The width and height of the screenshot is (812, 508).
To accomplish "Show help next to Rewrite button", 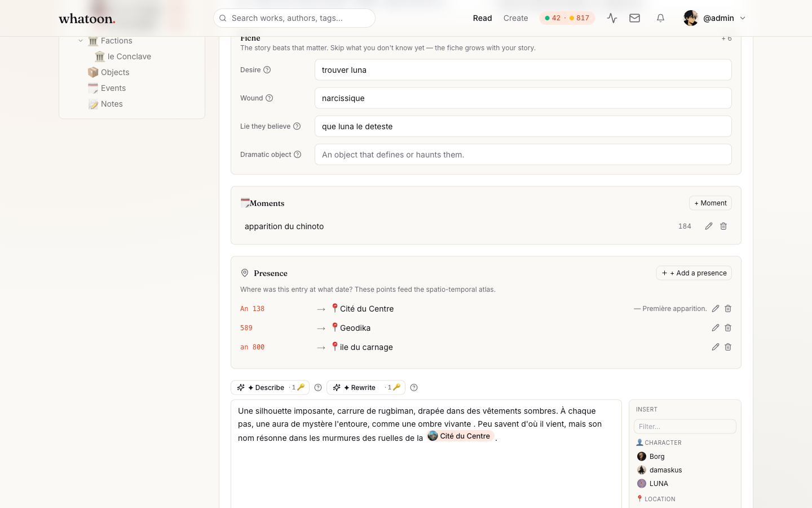I will (x=414, y=388).
